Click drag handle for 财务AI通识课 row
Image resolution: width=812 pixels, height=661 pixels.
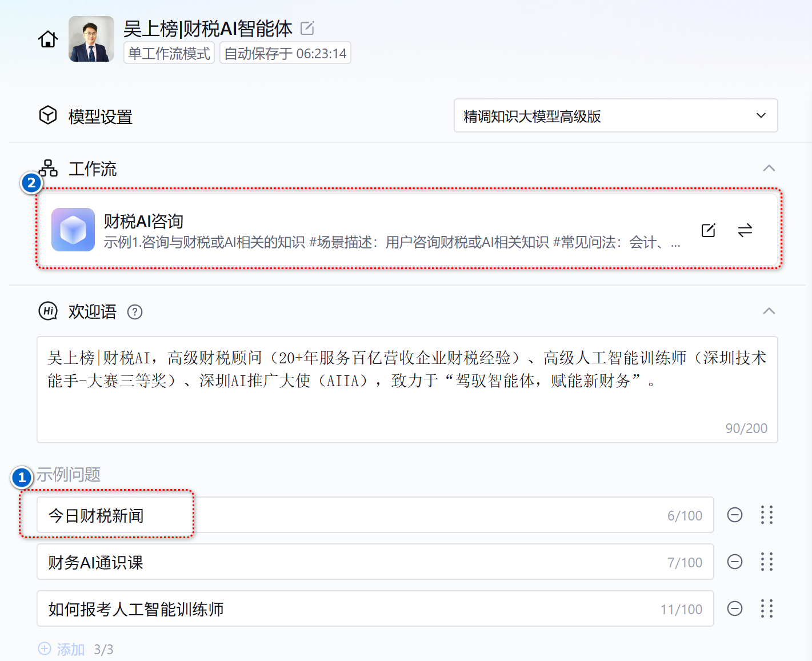767,562
